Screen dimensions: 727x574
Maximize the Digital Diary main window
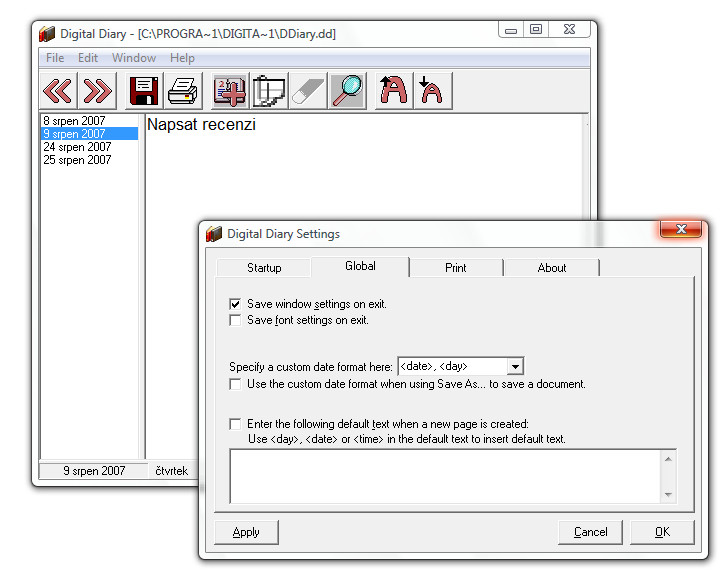536,30
